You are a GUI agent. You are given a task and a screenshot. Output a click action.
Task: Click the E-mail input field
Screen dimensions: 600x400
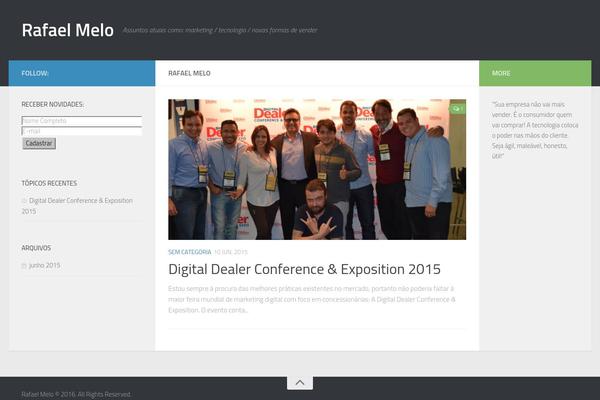click(82, 131)
